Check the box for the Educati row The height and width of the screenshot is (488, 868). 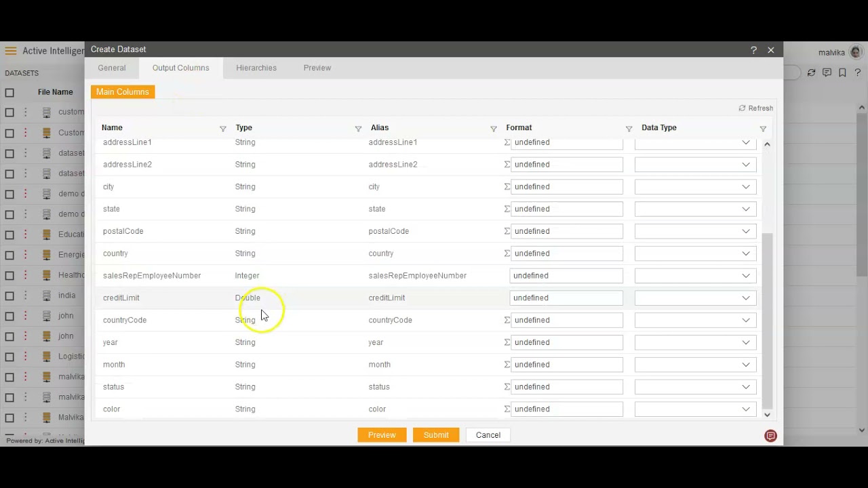9,235
